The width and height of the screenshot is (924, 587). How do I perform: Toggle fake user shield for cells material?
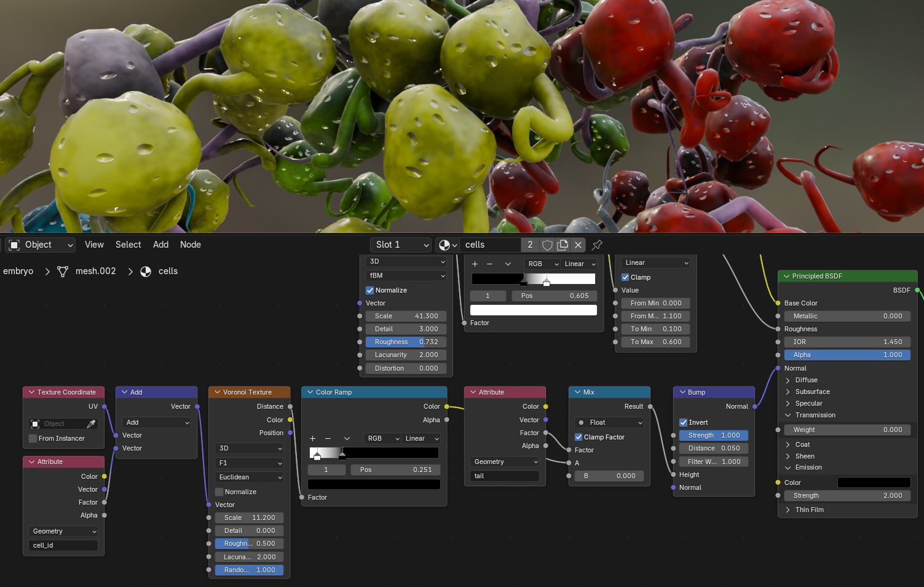[x=547, y=245]
